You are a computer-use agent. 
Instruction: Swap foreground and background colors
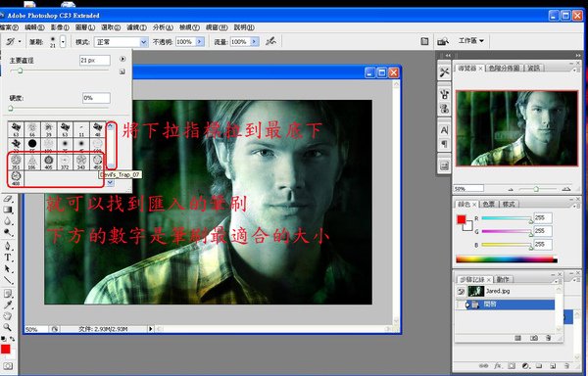click(12, 338)
